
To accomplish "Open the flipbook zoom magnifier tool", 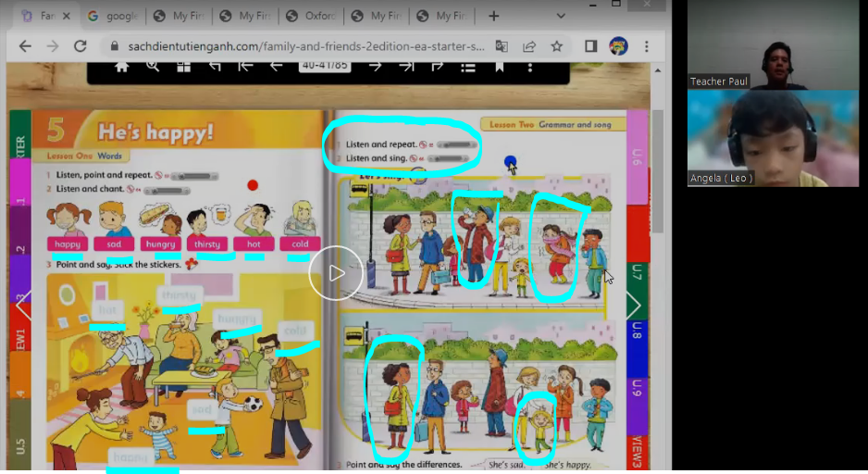I will (x=153, y=67).
